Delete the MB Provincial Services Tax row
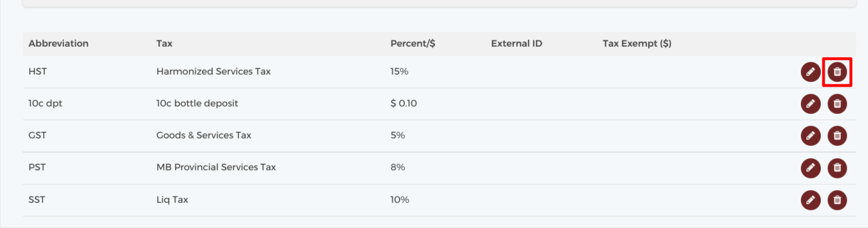Viewport: 868px width, 228px height. tap(837, 168)
